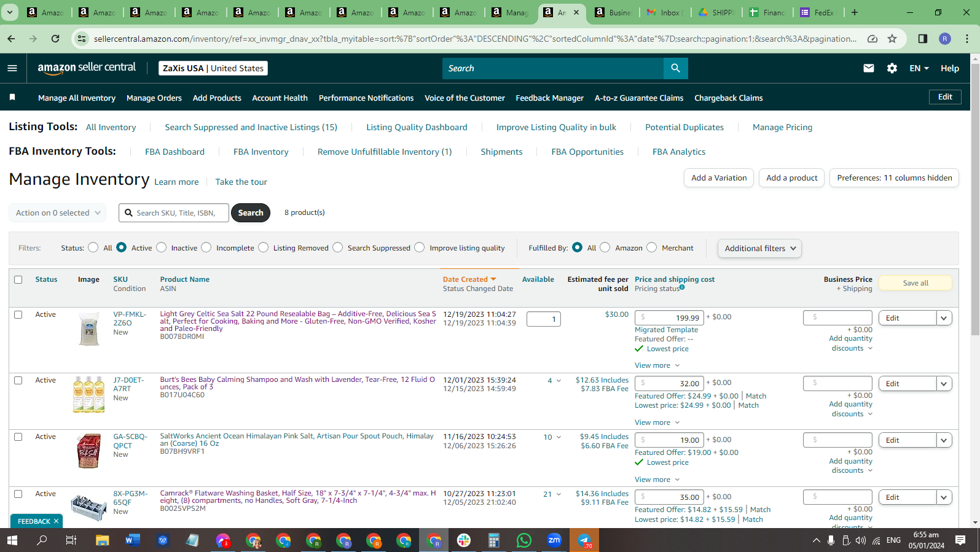Reload the page in the browser
Image resolution: width=980 pixels, height=552 pixels.
click(x=55, y=39)
